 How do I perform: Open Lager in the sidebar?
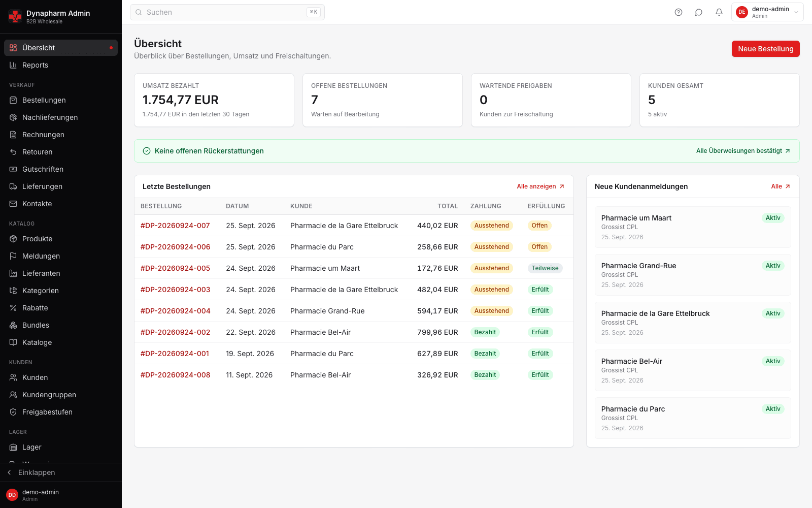point(61,447)
